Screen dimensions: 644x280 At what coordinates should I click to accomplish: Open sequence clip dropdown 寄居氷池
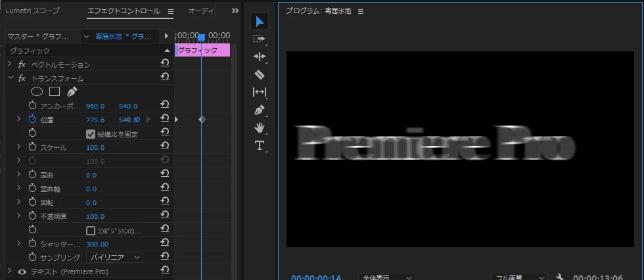tap(87, 36)
